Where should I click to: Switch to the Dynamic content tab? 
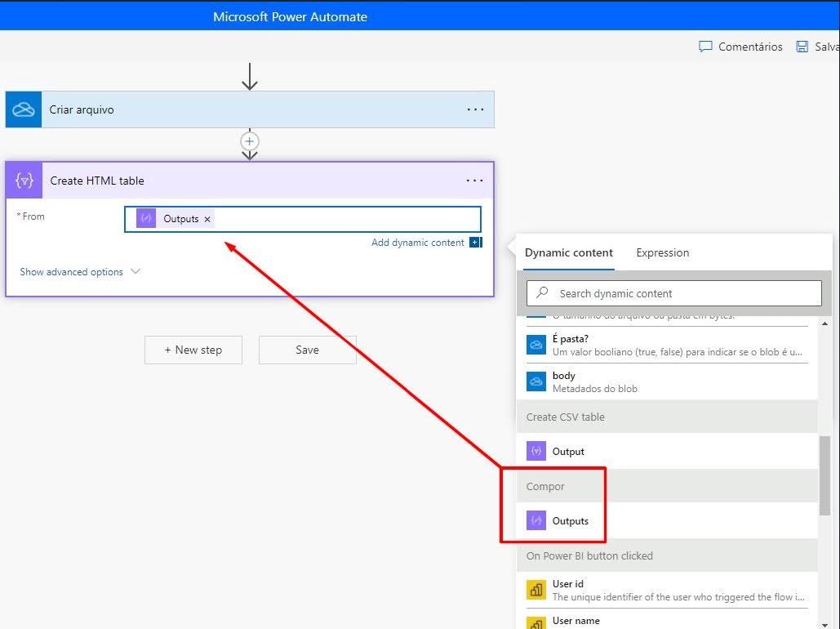point(568,253)
